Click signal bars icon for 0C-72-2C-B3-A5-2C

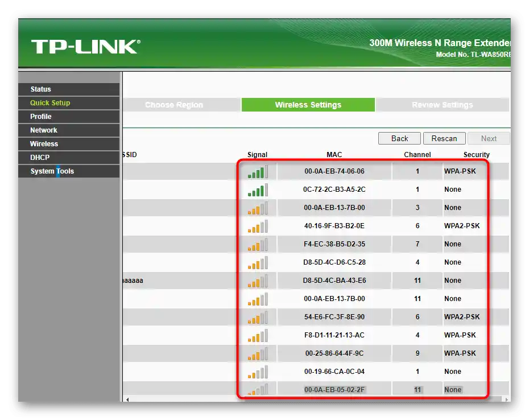tap(258, 190)
